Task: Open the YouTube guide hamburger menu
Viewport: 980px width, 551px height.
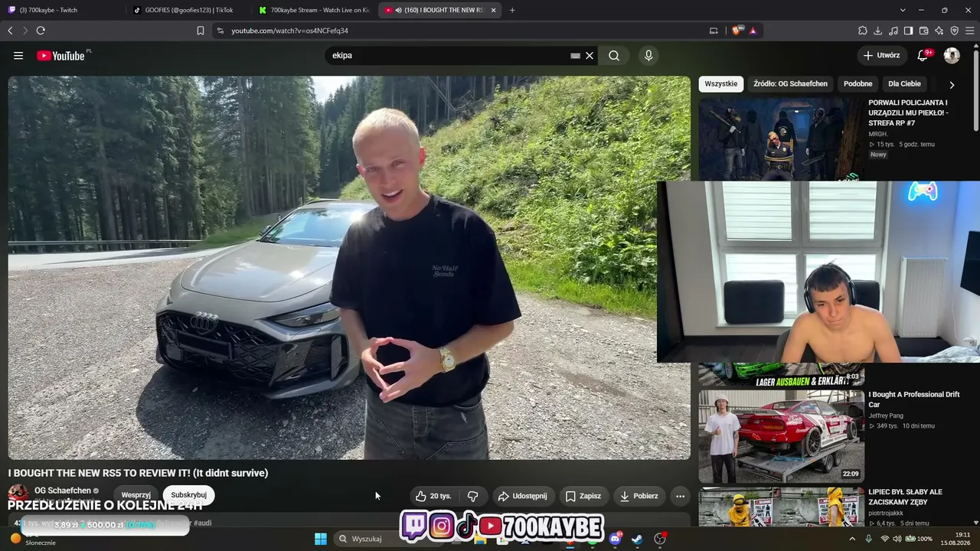Action: (x=18, y=55)
